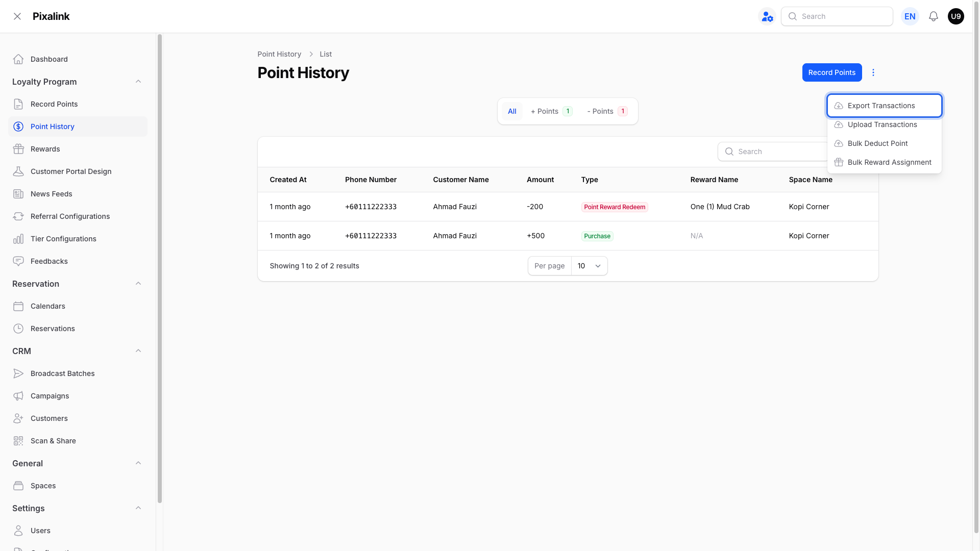The width and height of the screenshot is (980, 551).
Task: Click the Record Points document icon in sidebar
Action: [x=18, y=104]
